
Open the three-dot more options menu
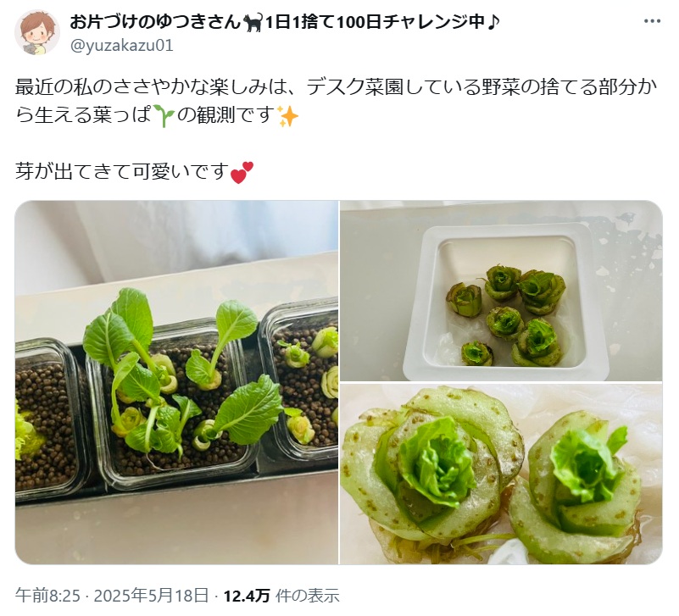point(652,21)
